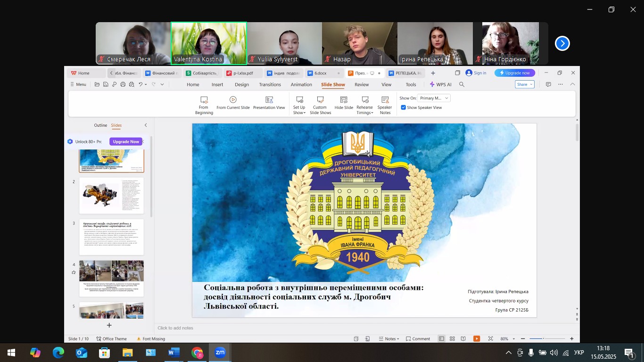Switch to slide sorter view in status bar
644x362 pixels.
point(452,338)
